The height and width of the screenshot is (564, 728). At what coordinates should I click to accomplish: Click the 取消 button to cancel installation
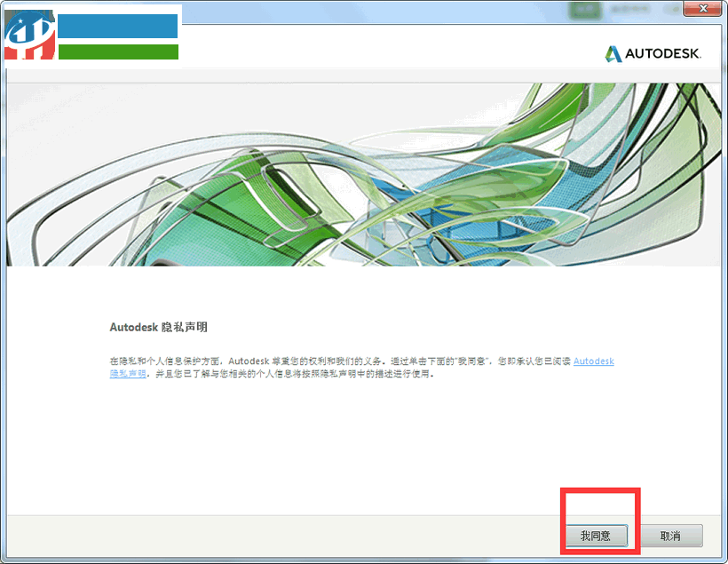672,536
